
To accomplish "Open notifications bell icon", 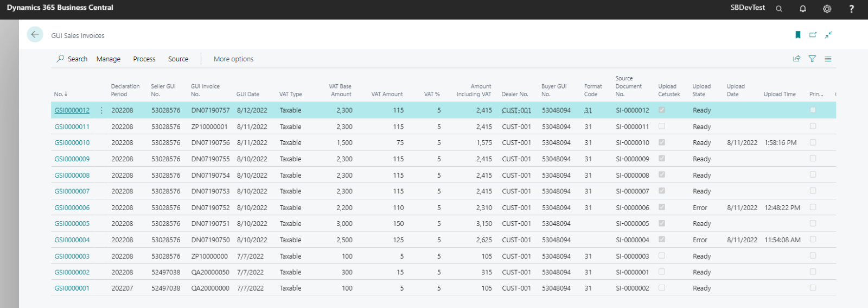I will coord(803,9).
